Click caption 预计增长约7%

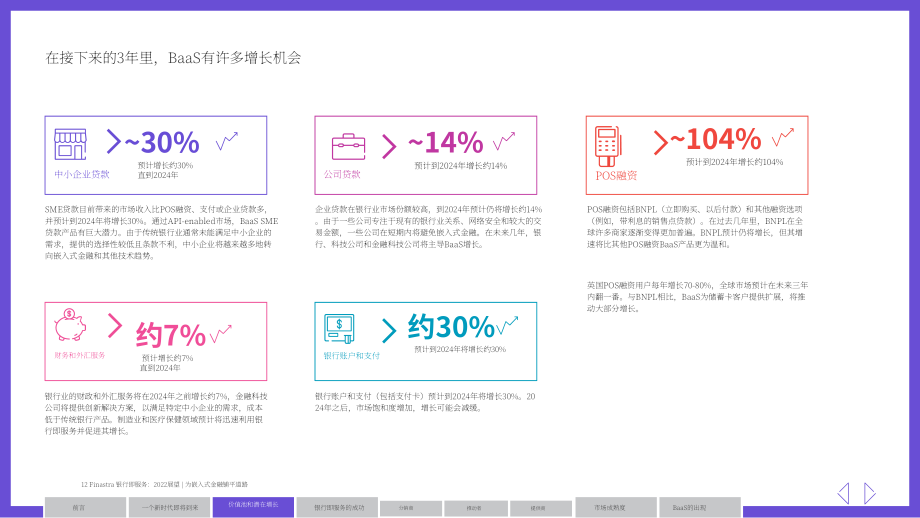pos(167,358)
